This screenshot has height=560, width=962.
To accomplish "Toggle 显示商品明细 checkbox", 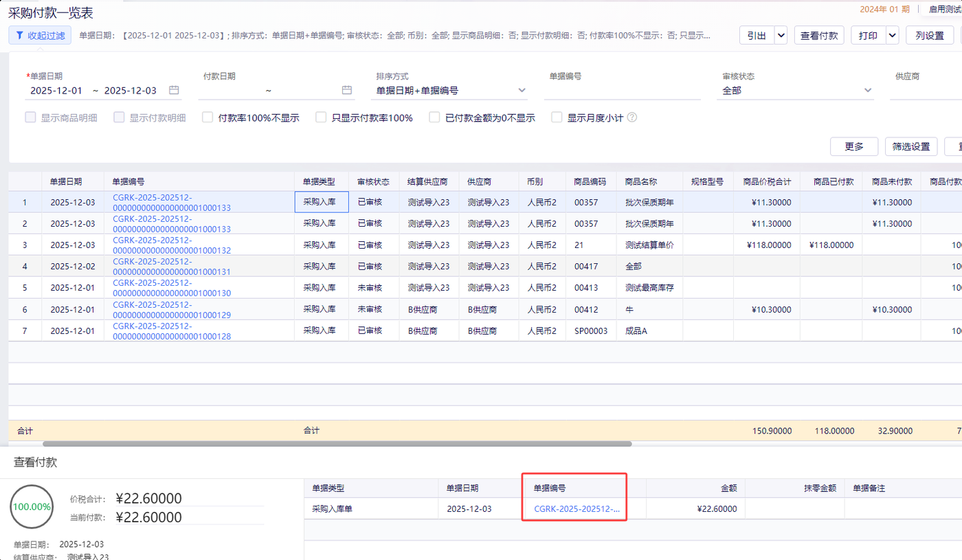I will [30, 117].
